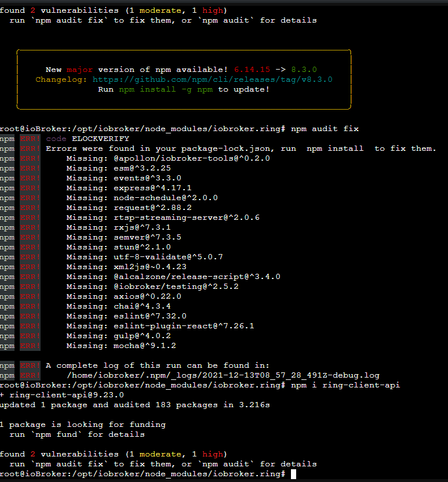Image resolution: width=448 pixels, height=482 pixels.
Task: Click the '+ ring-client-api@9.23.0' output line
Action: tap(62, 395)
